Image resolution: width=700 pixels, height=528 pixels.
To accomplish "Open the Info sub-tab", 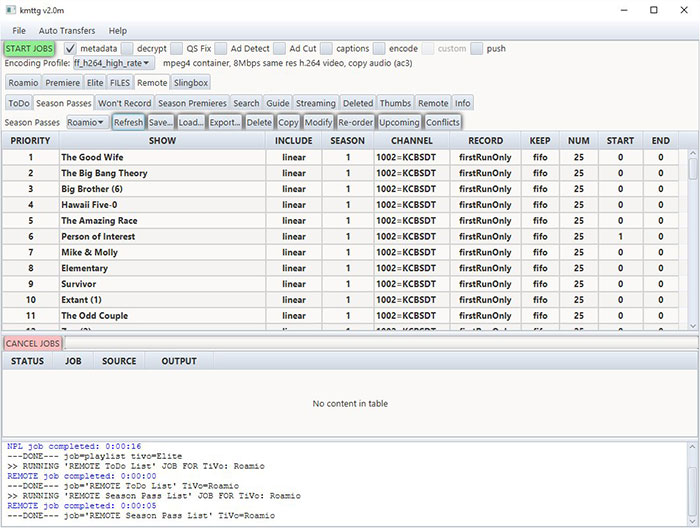I will click(462, 103).
